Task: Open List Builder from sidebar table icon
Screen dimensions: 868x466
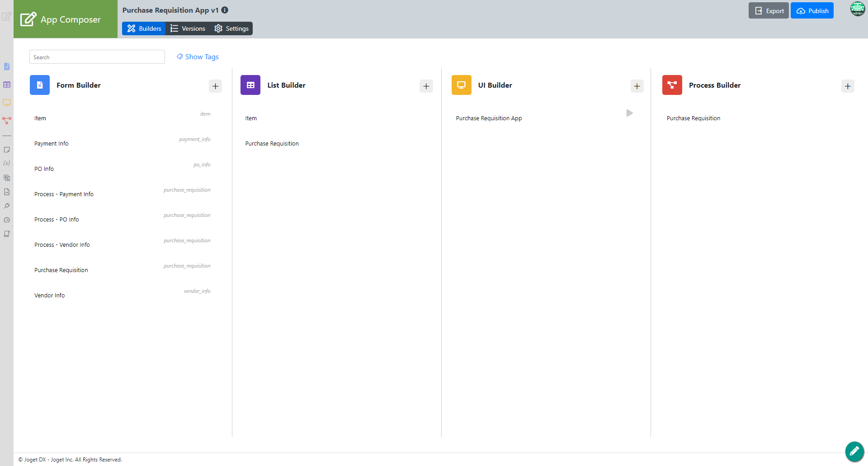Action: 7,85
